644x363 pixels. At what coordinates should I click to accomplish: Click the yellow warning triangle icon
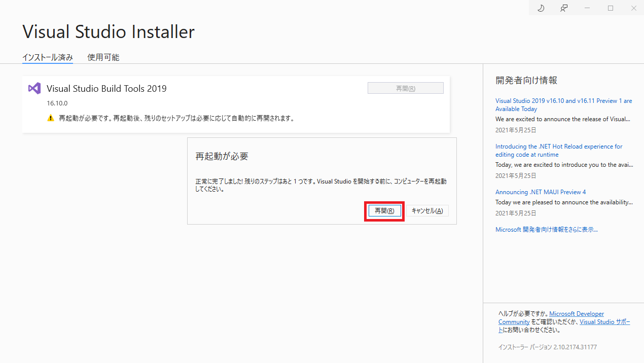[50, 118]
